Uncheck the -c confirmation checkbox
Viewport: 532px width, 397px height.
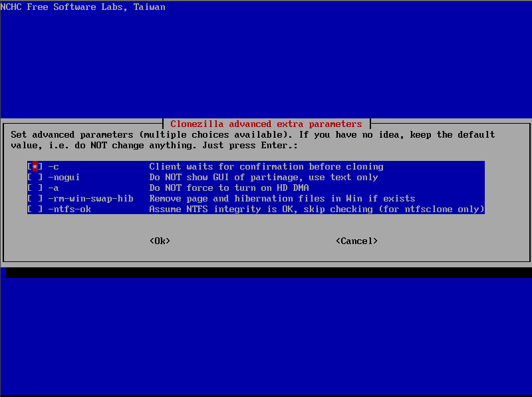click(x=35, y=167)
